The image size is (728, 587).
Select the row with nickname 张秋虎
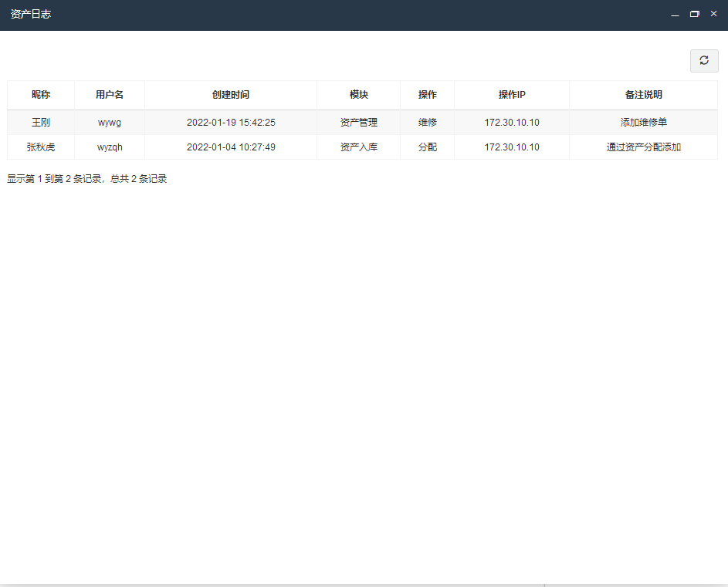41,147
